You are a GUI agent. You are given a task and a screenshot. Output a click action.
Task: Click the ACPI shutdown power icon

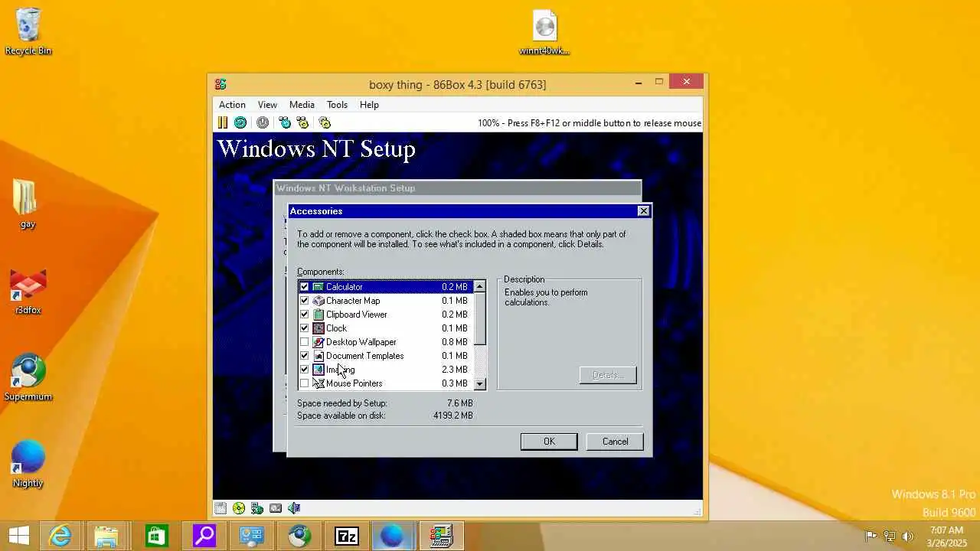coord(263,122)
